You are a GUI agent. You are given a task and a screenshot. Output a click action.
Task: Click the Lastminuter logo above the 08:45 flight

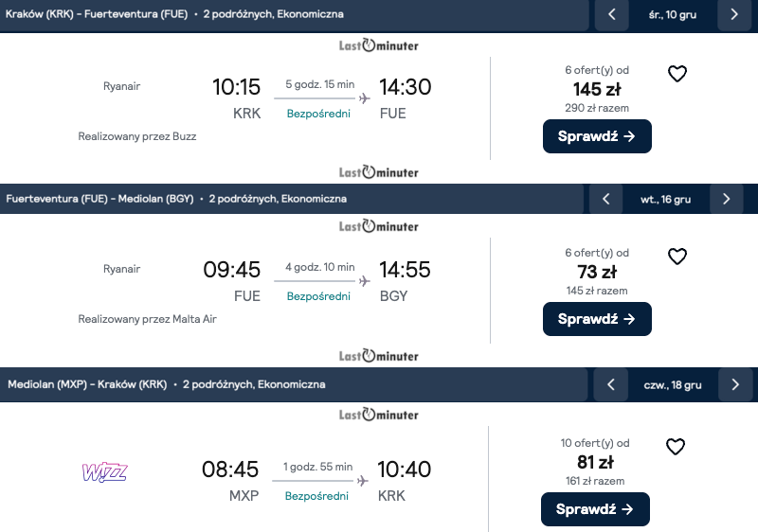pos(379,415)
